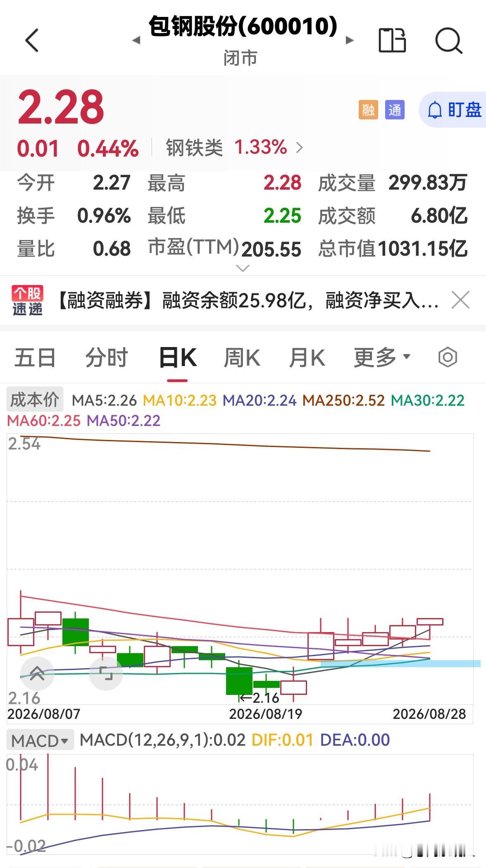This screenshot has height=868, width=486.
Task: Click the MA60:2.25 indicator label
Action: (44, 421)
